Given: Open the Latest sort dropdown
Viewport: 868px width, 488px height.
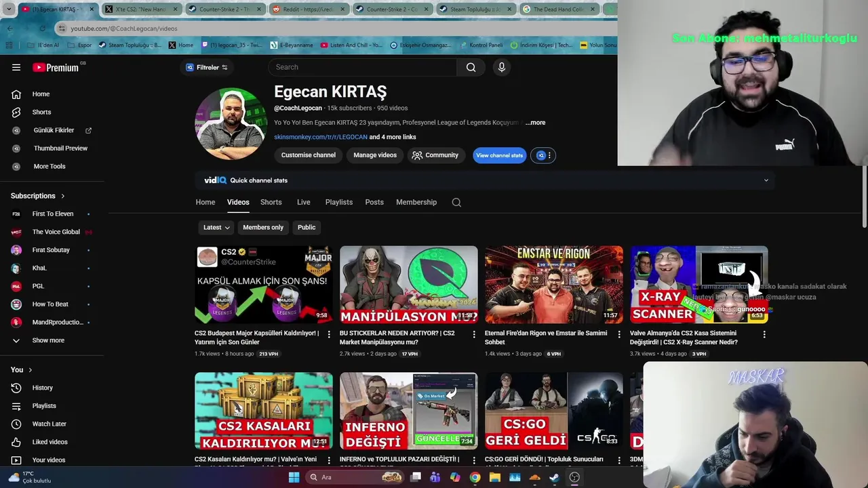Looking at the screenshot, I should 216,228.
